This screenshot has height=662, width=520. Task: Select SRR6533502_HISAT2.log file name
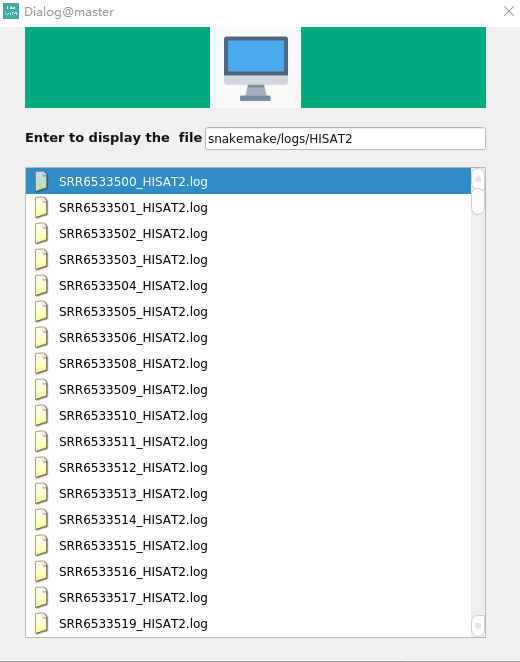(x=133, y=234)
